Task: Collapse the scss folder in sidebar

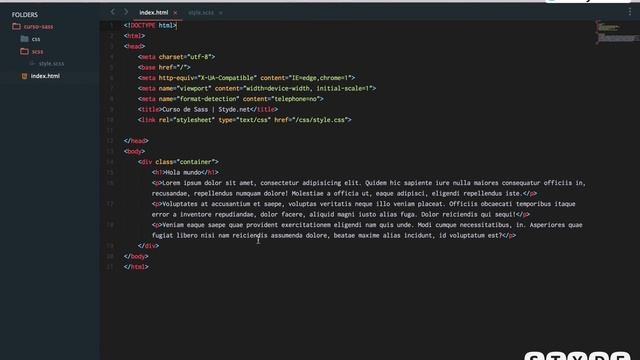Action: [x=38, y=51]
